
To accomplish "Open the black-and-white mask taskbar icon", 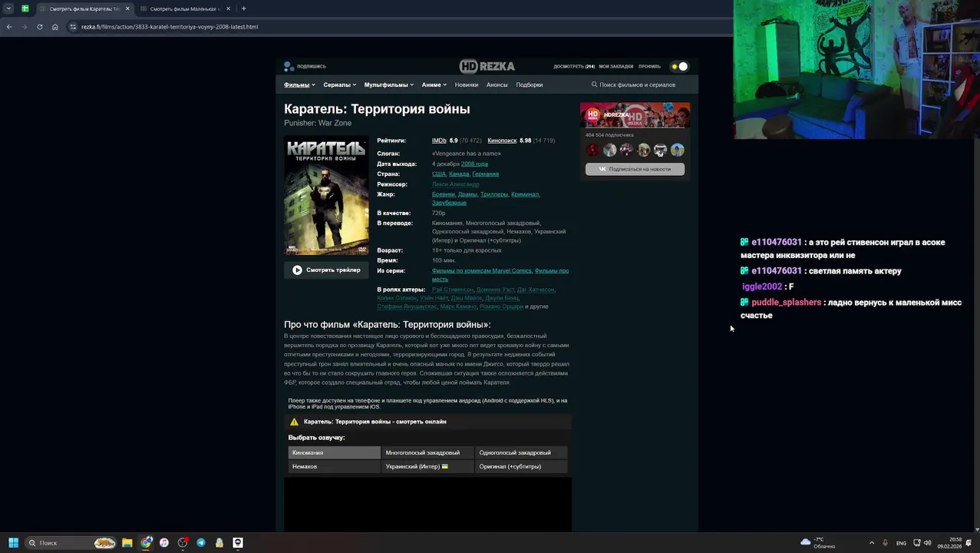I will [238, 543].
